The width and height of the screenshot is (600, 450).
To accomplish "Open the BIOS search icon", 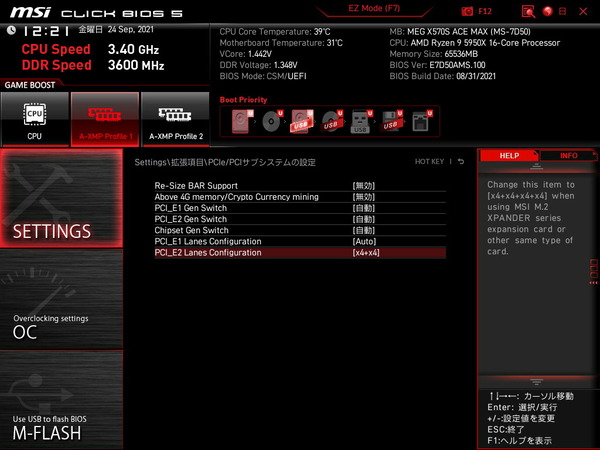I will 528,11.
